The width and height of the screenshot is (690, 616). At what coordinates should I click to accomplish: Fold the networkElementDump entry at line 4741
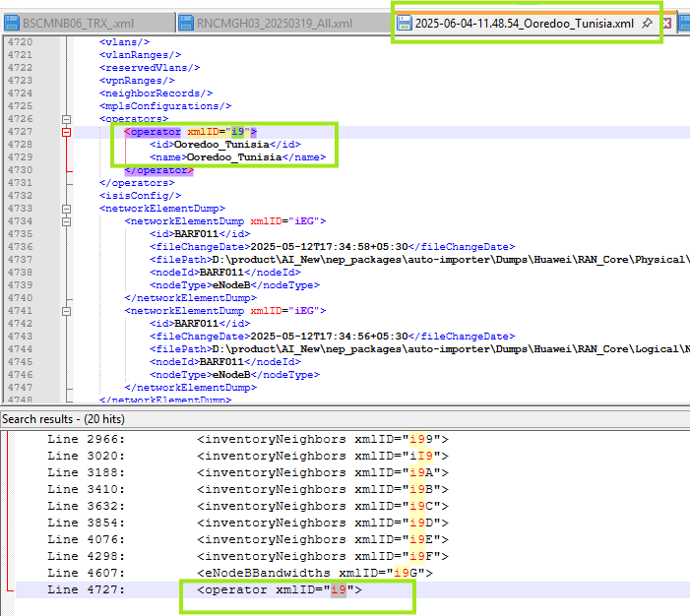point(67,311)
